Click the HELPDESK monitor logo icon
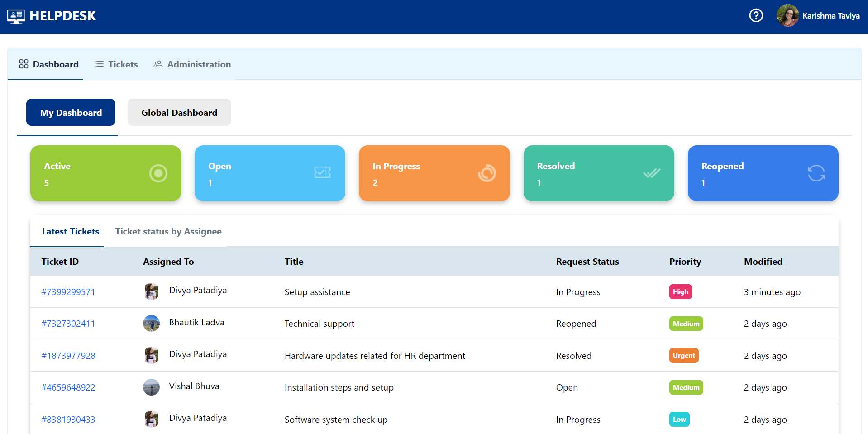The image size is (868, 434). pyautogui.click(x=16, y=15)
